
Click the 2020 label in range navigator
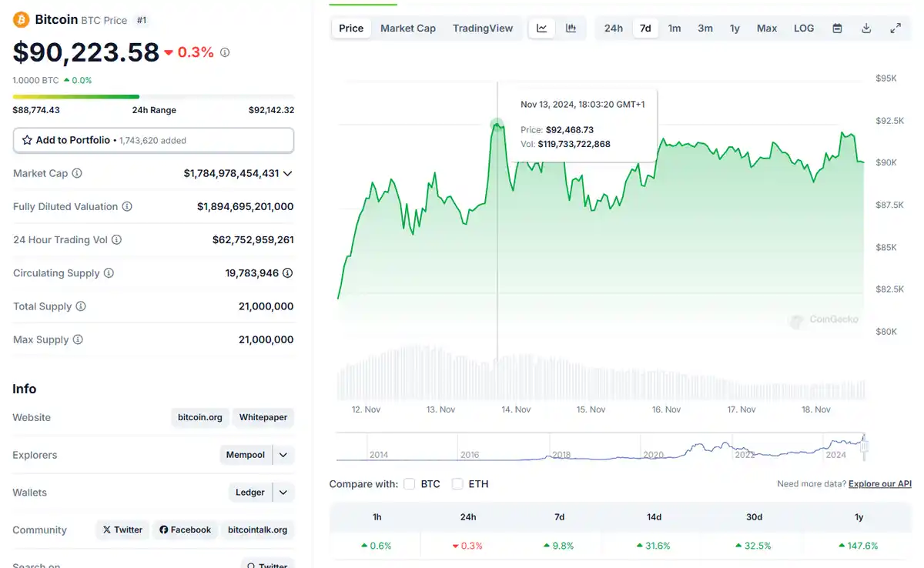click(653, 455)
